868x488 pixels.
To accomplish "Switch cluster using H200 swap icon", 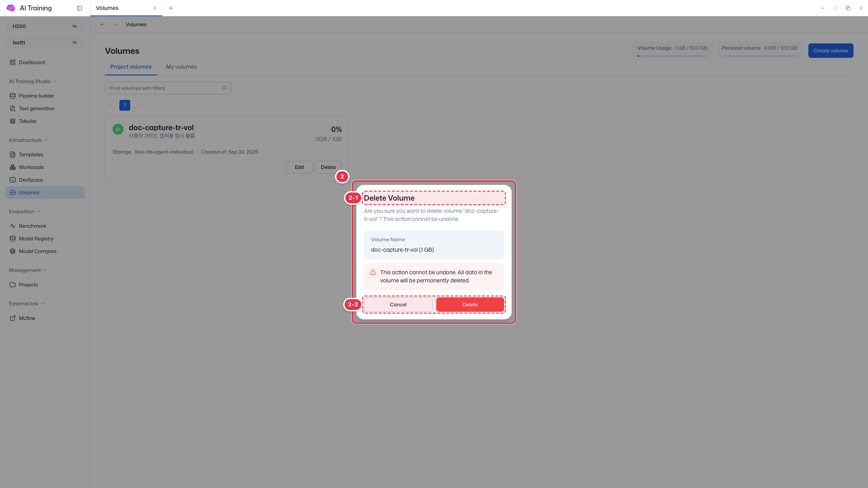I will 75,26.
